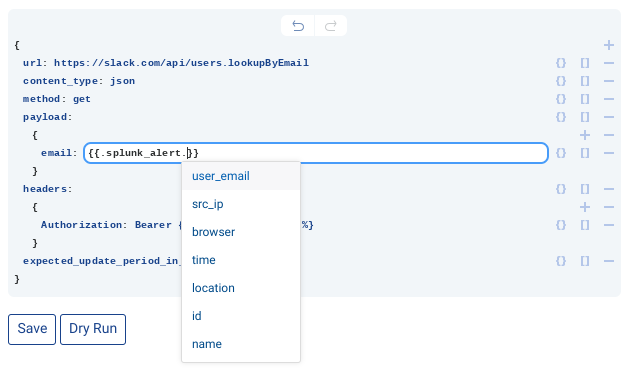Remove the url row with minus icon

tap(609, 63)
